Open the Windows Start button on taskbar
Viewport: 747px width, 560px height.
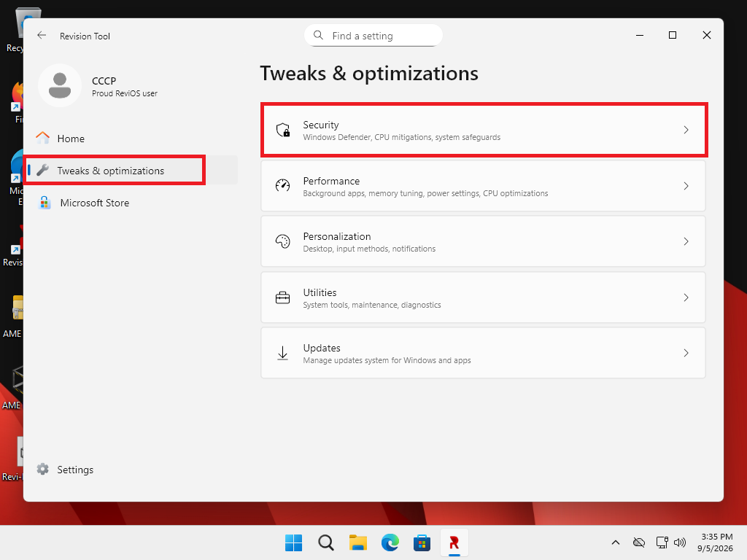tap(293, 542)
